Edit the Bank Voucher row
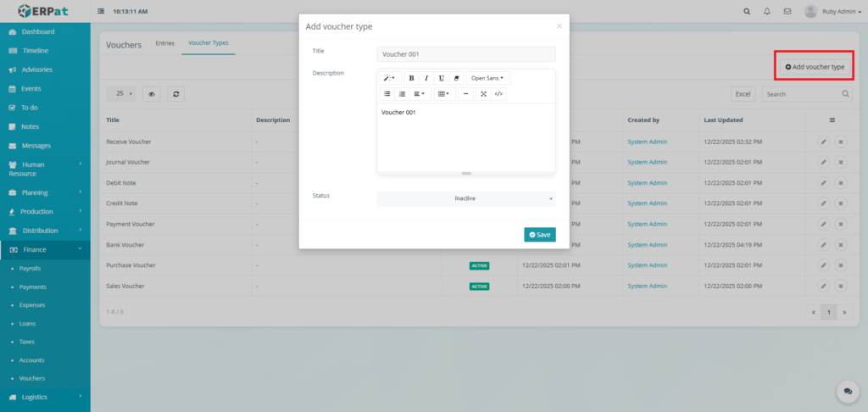 pos(823,245)
